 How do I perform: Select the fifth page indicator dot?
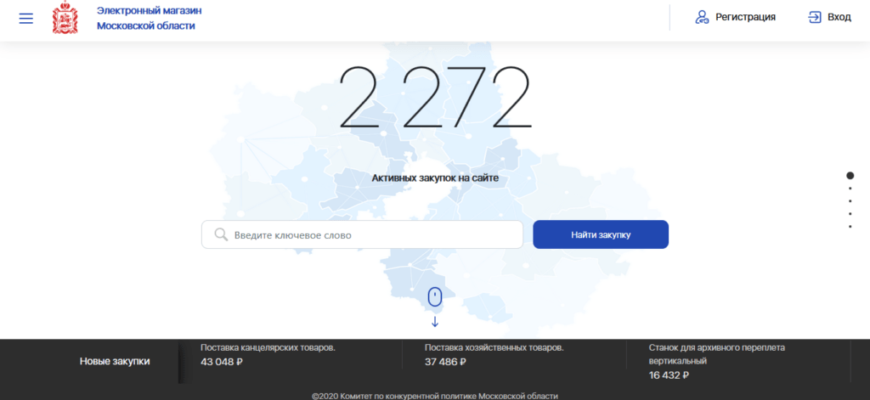tap(850, 227)
